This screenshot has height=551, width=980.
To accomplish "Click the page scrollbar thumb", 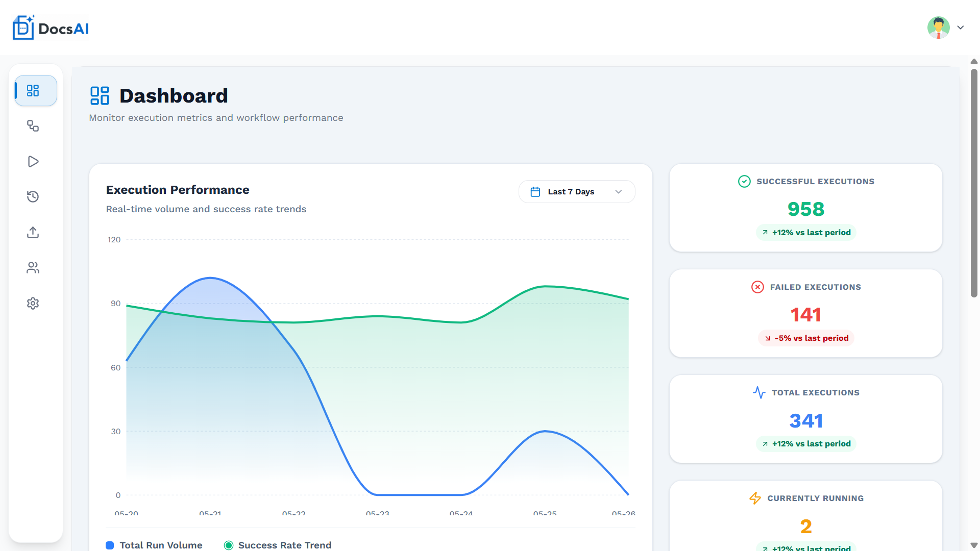I will point(974,183).
